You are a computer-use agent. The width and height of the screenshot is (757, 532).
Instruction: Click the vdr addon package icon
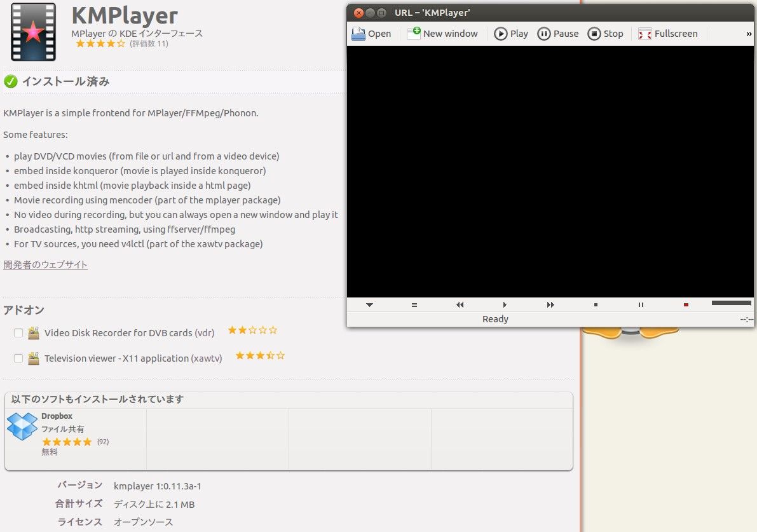click(33, 332)
